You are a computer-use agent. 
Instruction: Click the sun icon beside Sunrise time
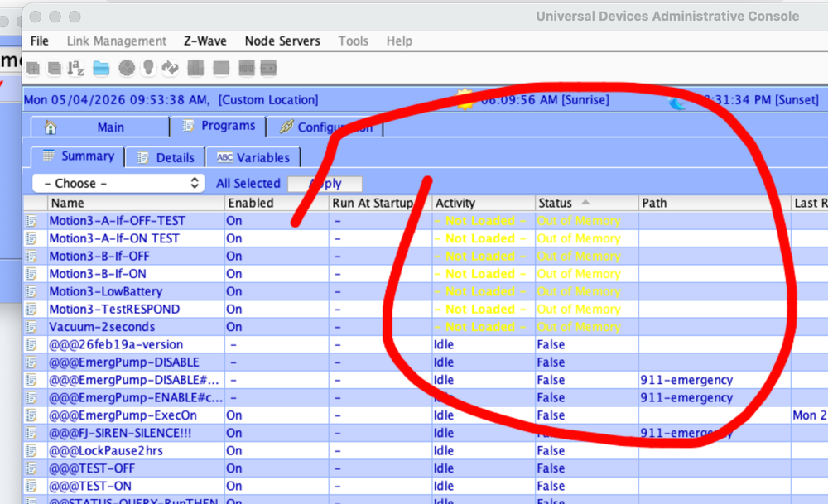point(465,98)
